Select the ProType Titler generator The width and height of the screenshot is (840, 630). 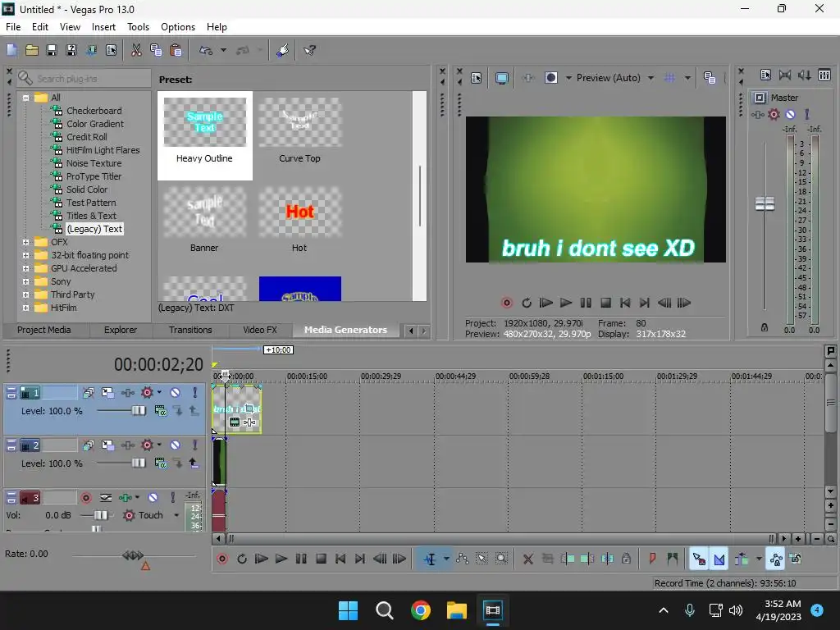94,177
